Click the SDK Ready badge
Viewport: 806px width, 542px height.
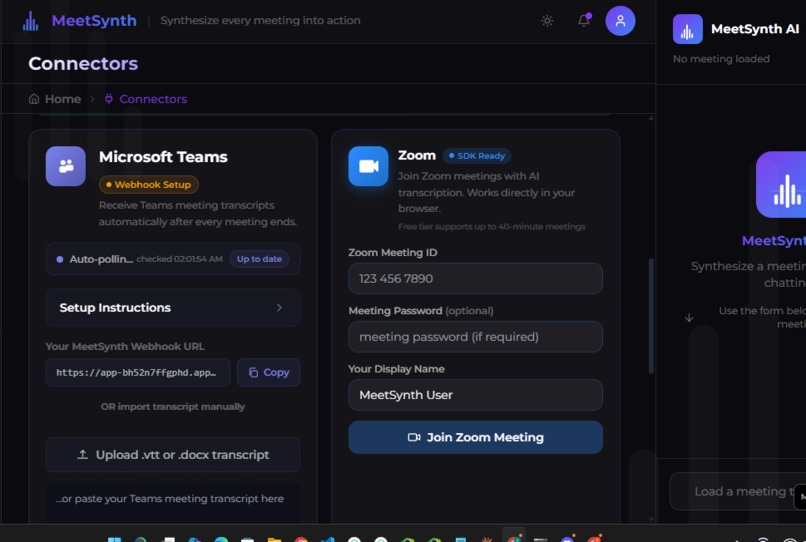pos(477,156)
